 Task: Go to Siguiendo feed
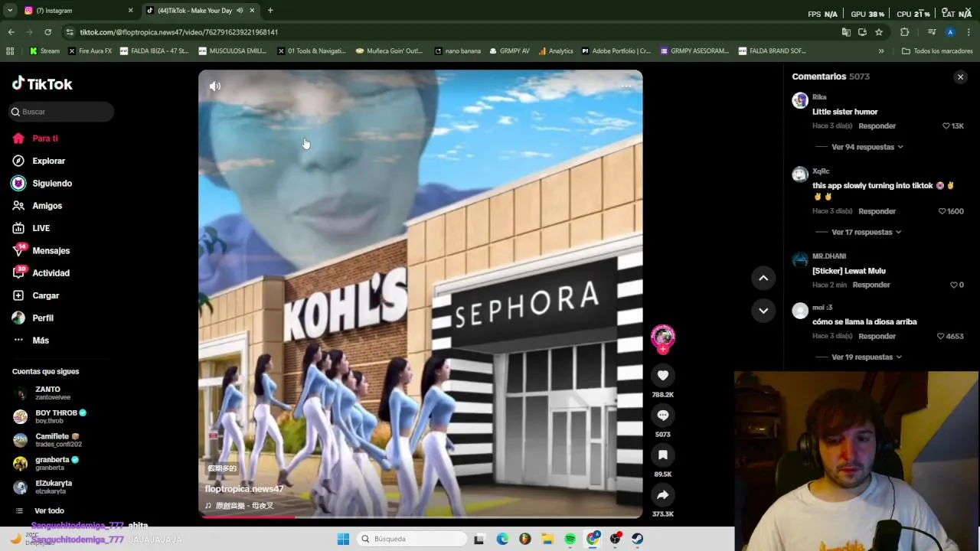click(x=52, y=184)
